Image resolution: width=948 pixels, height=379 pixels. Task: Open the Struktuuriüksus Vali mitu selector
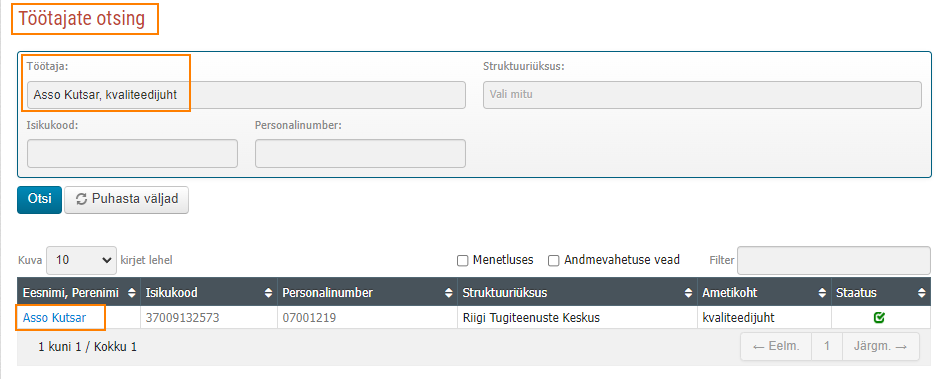702,95
